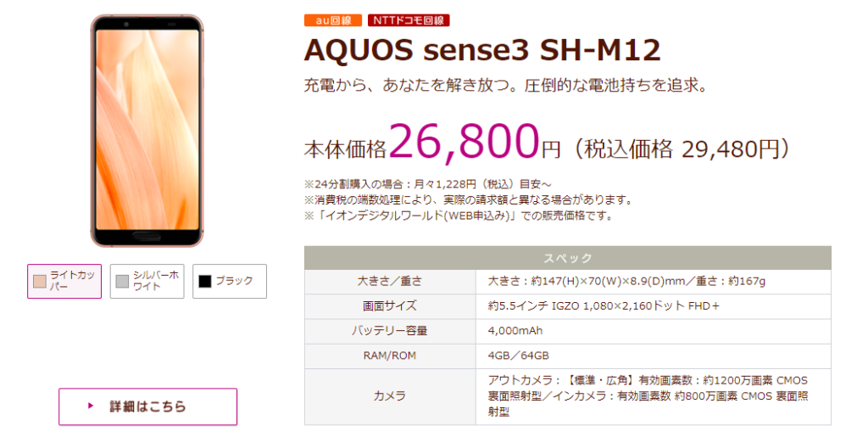Click the 大きさ／重さ spec row label
Image resolution: width=868 pixels, height=437 pixels.
point(390,282)
